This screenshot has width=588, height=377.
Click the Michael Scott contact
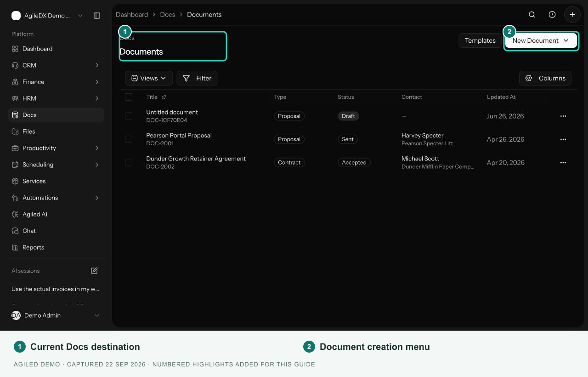pyautogui.click(x=420, y=159)
